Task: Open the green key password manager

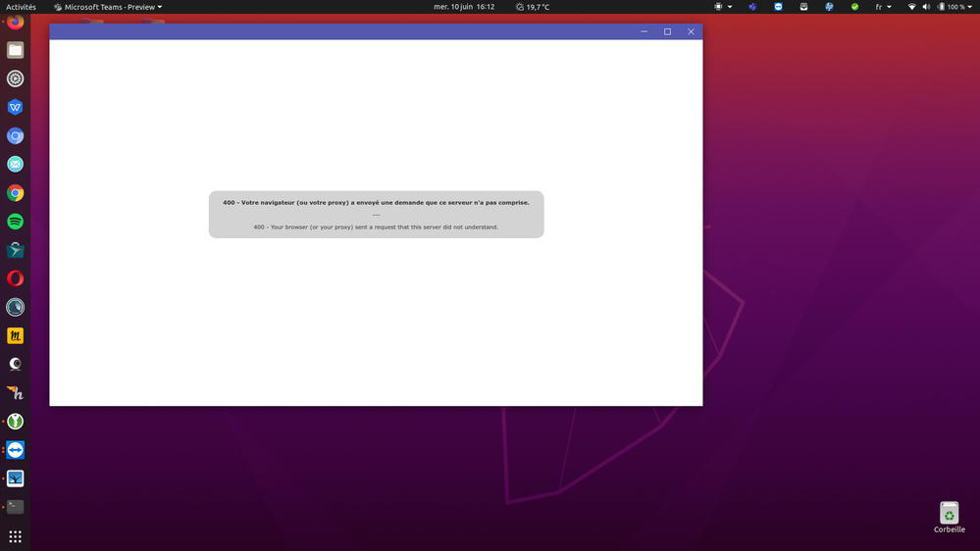Action: tap(15, 421)
